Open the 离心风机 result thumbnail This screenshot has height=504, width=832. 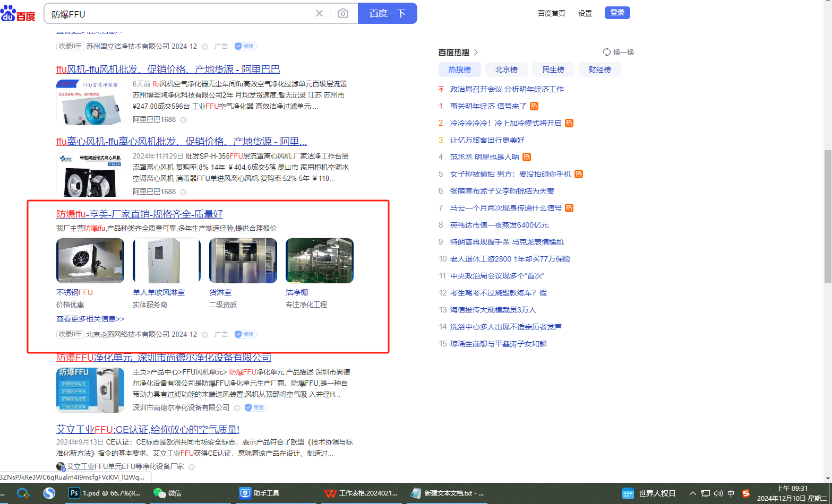point(90,175)
